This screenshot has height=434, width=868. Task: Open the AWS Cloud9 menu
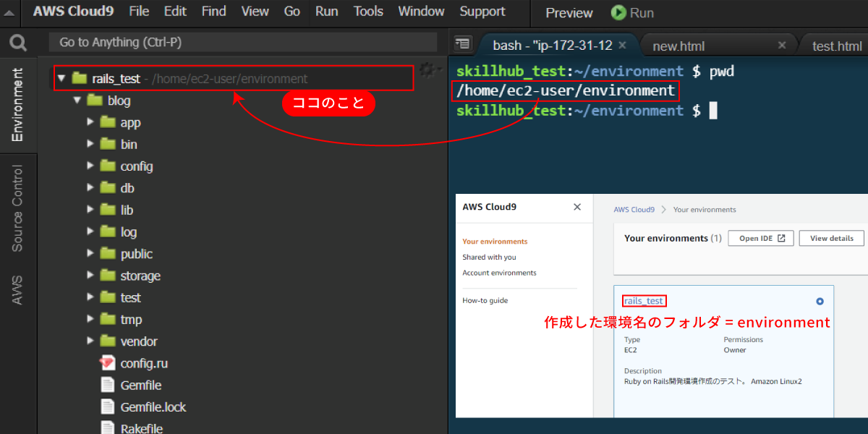(x=75, y=12)
